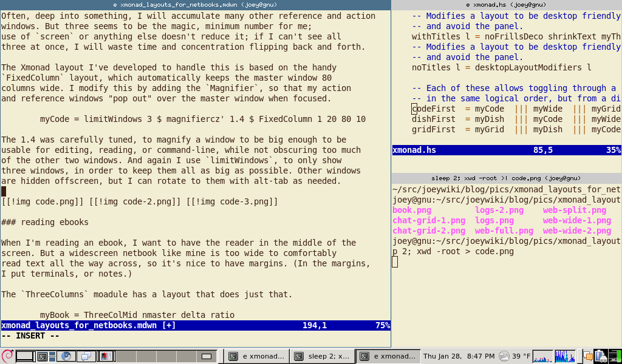Switch to workspace showing terminal icon
This screenshot has width=622, height=364.
click(46, 356)
